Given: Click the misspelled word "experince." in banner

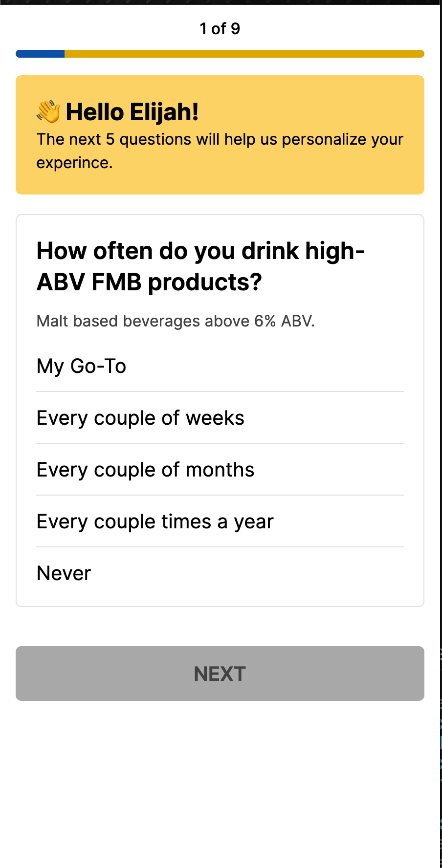Looking at the screenshot, I should click(x=74, y=163).
